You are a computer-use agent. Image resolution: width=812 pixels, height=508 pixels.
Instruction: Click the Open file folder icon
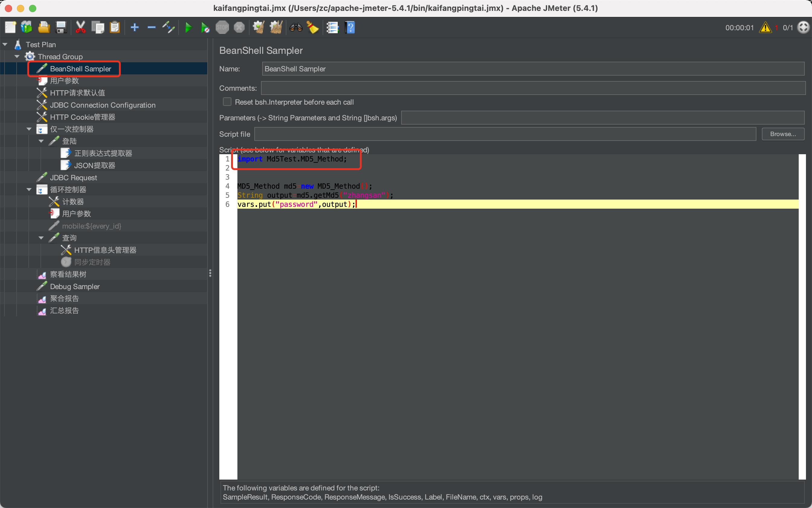click(43, 27)
